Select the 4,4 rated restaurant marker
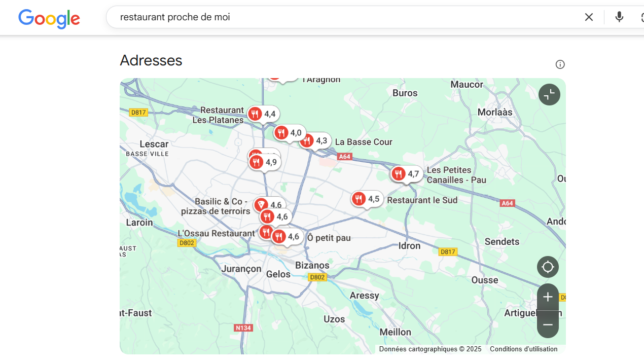The height and width of the screenshot is (364, 644). pyautogui.click(x=256, y=113)
